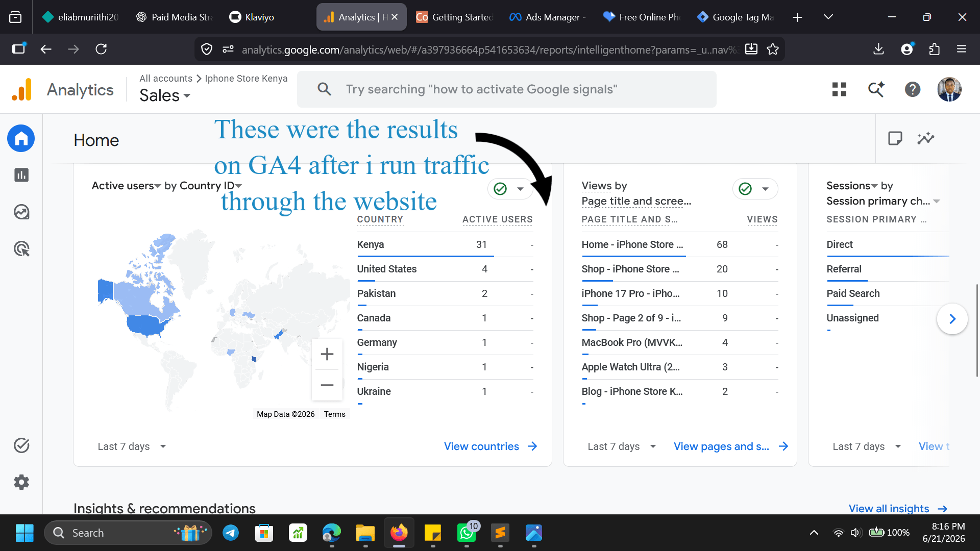This screenshot has width=980, height=551.
Task: Zoom in on the world map
Action: click(x=327, y=354)
